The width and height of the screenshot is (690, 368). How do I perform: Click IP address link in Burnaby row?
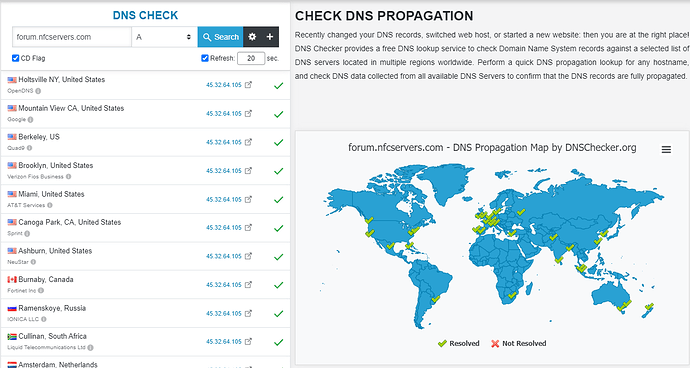224,285
